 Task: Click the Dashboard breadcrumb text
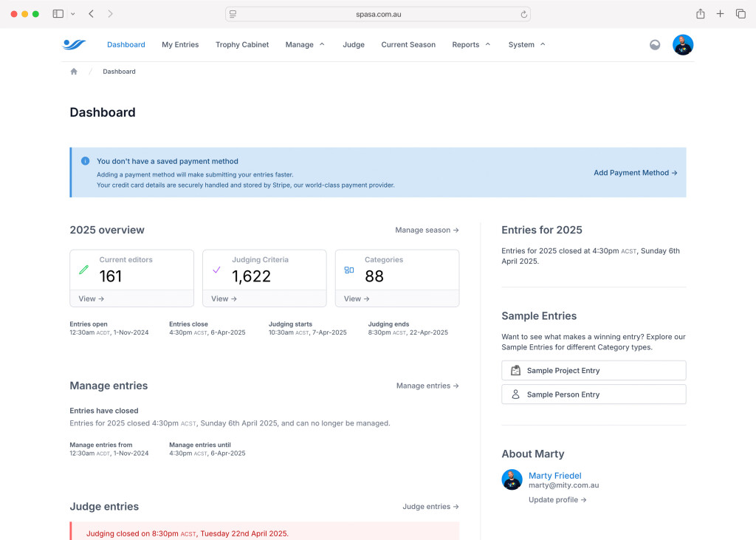click(119, 72)
